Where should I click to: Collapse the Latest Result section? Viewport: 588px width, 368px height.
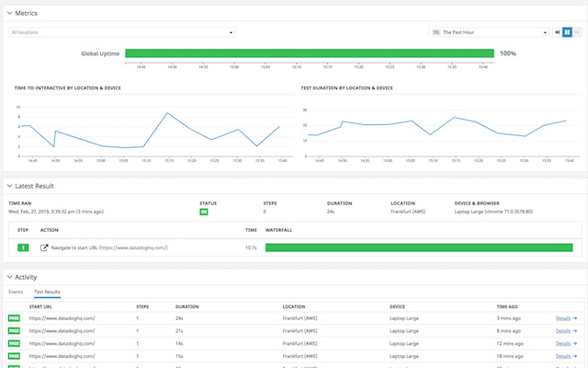click(9, 187)
